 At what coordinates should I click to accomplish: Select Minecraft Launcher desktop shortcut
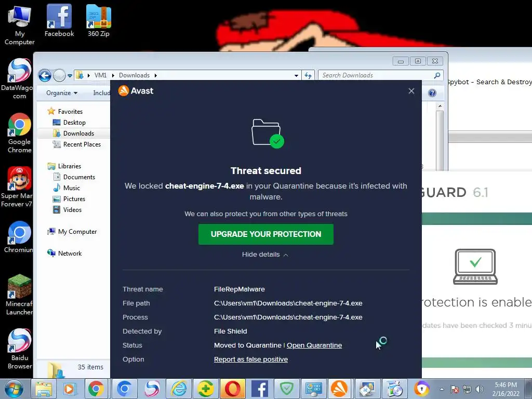click(x=19, y=295)
